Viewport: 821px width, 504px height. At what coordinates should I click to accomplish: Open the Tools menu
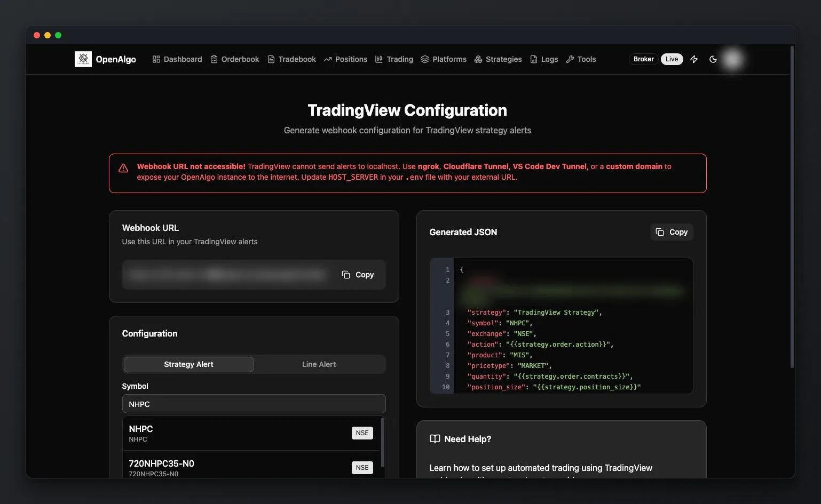pyautogui.click(x=581, y=59)
